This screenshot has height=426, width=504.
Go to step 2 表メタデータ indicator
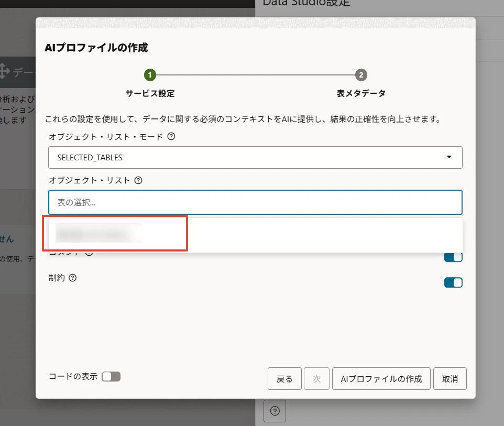[x=361, y=75]
